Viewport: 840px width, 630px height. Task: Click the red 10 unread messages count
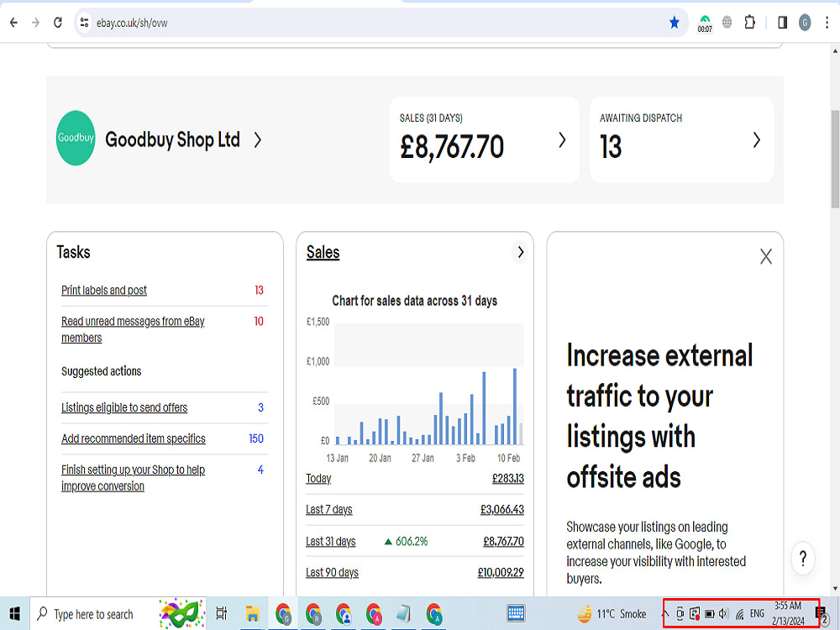[259, 322]
